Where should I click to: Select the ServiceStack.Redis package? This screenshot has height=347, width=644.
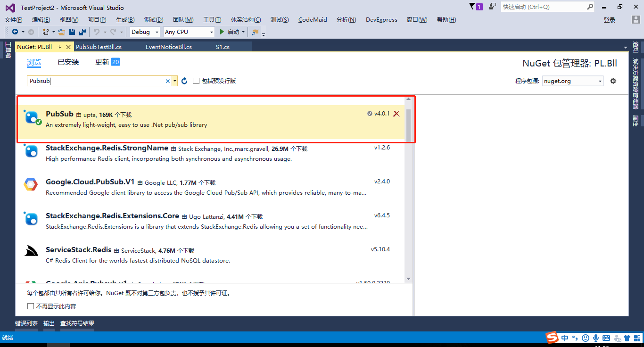[210, 255]
